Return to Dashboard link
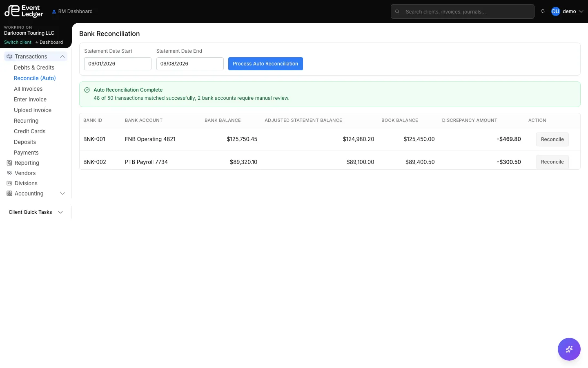This screenshot has width=588, height=368. pyautogui.click(x=49, y=42)
